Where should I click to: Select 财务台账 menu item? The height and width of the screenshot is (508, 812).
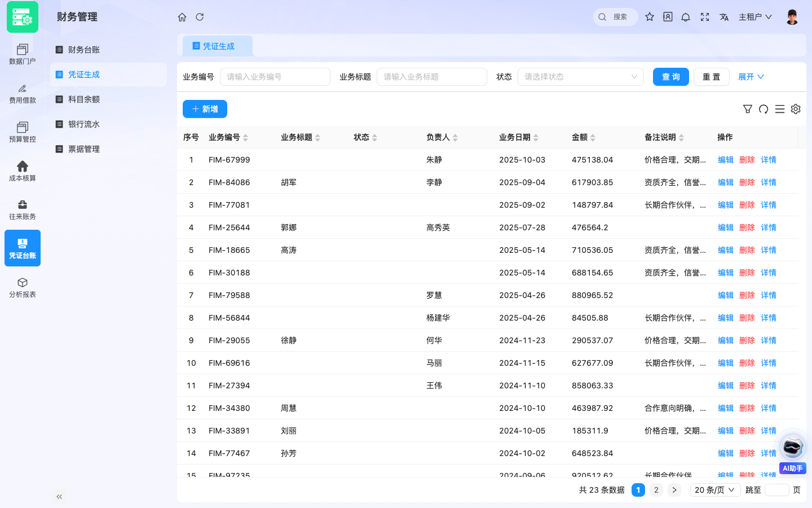(108, 50)
